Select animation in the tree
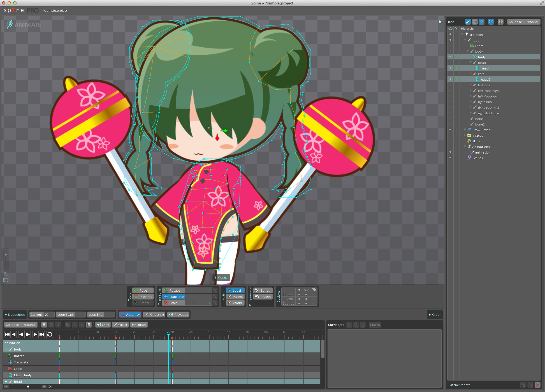 point(483,152)
